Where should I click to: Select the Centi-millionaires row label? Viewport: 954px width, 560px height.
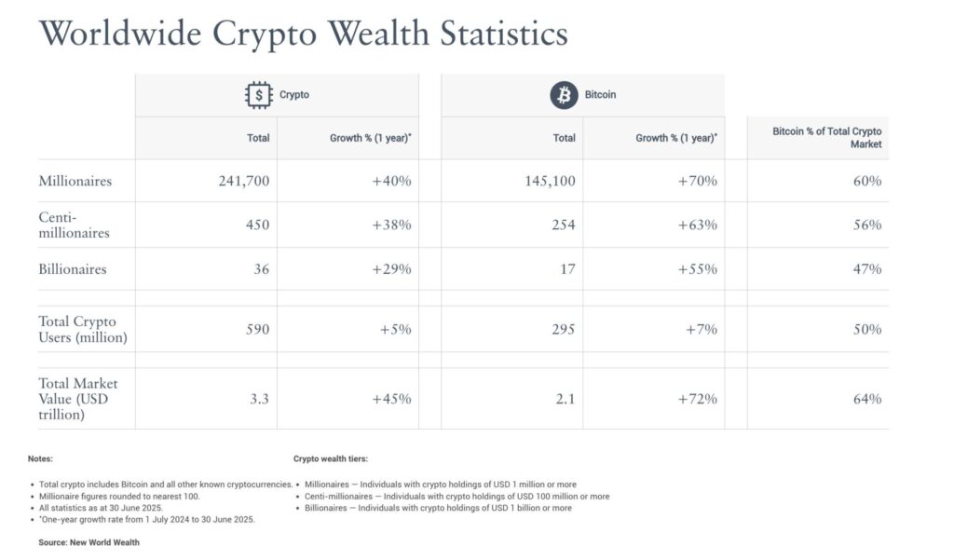point(74,225)
